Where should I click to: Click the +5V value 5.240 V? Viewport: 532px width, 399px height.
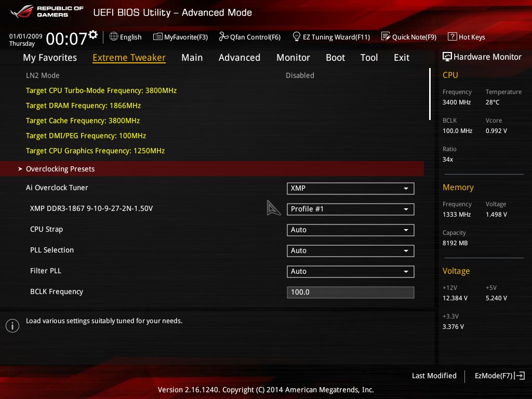point(496,298)
